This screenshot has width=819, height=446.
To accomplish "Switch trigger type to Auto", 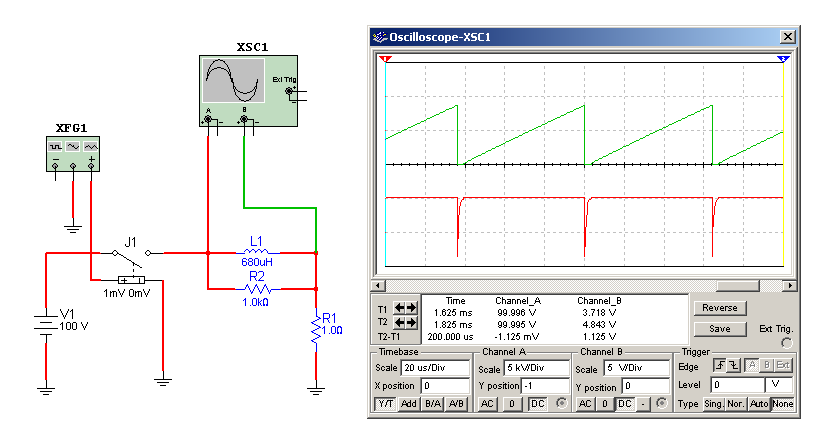I will point(762,403).
